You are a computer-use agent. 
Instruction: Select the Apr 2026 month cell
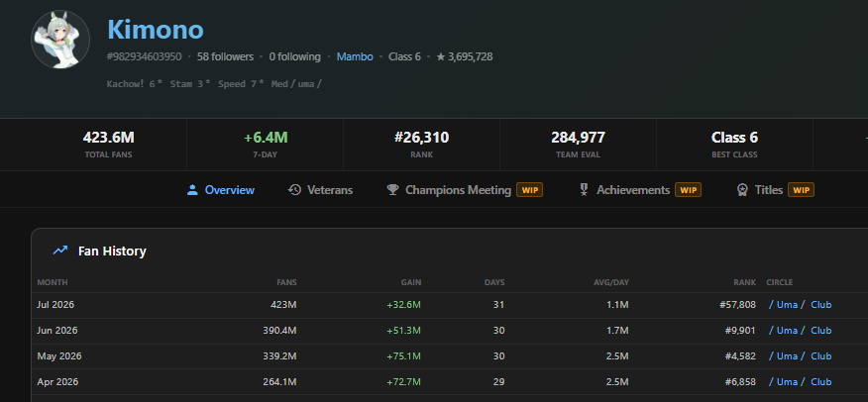(57, 382)
